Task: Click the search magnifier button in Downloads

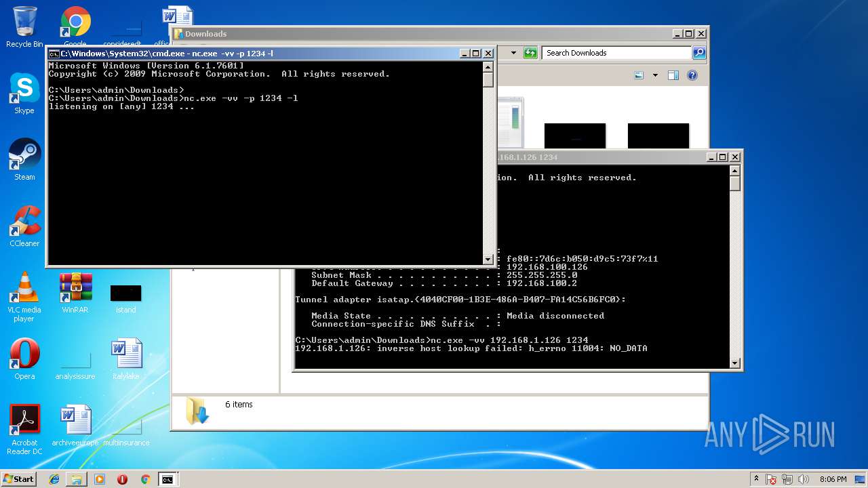Action: point(698,53)
